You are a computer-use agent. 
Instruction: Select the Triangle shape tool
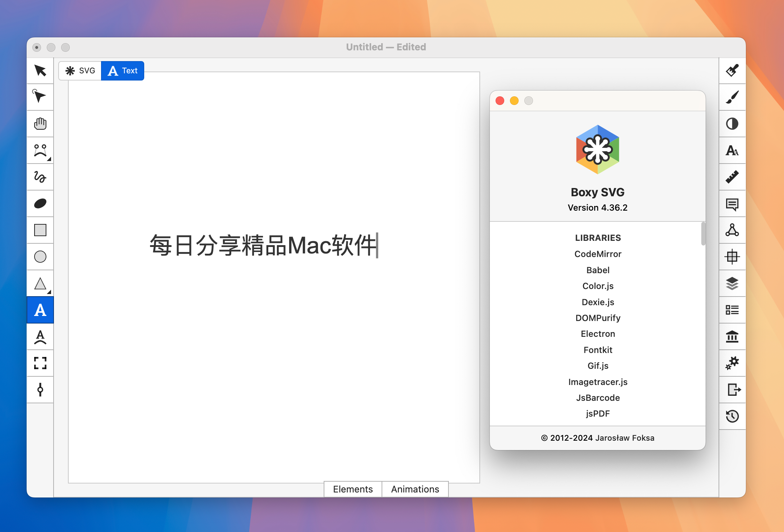coord(40,283)
